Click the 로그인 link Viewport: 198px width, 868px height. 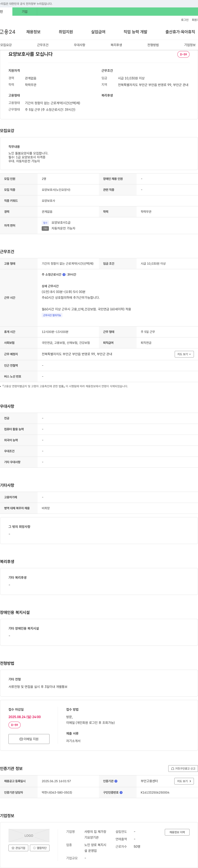click(x=185, y=20)
